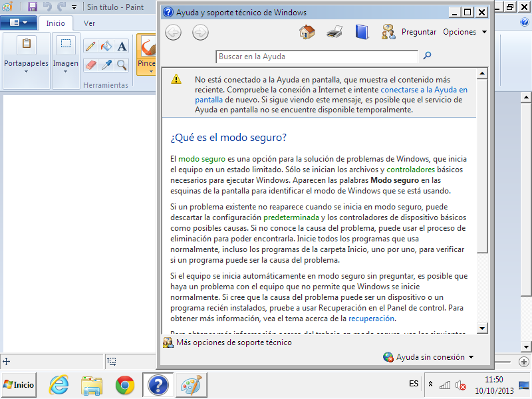532x399 pixels.
Task: Open Windows Explorer folder from taskbar
Action: [x=92, y=385]
